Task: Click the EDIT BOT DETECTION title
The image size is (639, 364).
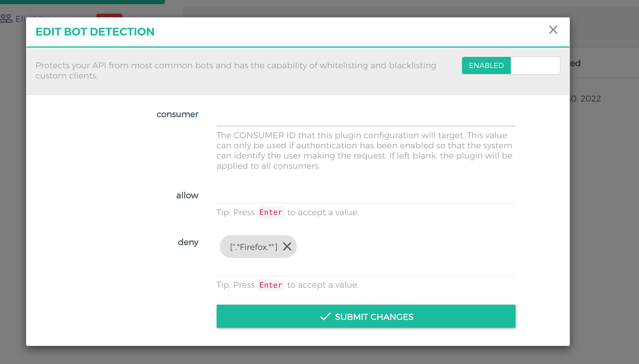Action: point(95,32)
